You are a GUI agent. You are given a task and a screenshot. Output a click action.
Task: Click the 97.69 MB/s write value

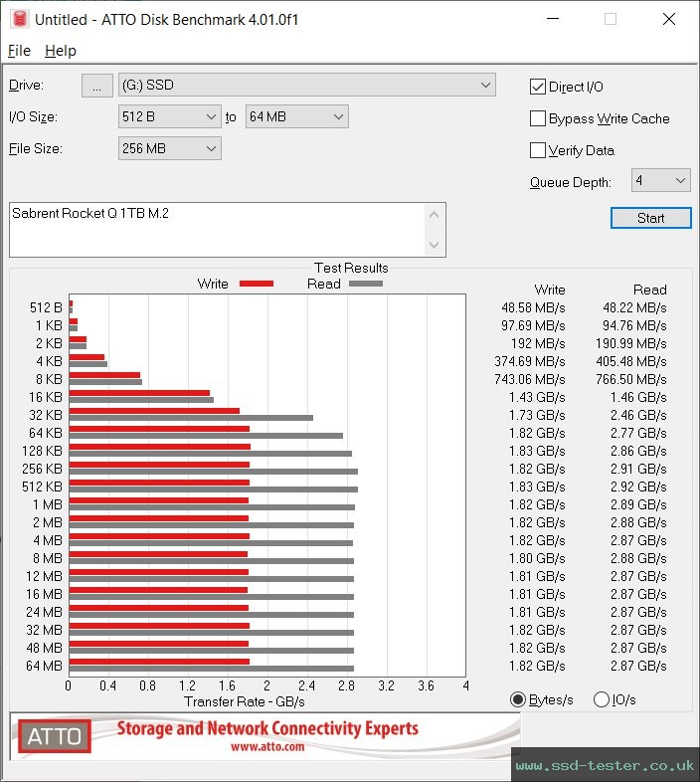pos(533,325)
